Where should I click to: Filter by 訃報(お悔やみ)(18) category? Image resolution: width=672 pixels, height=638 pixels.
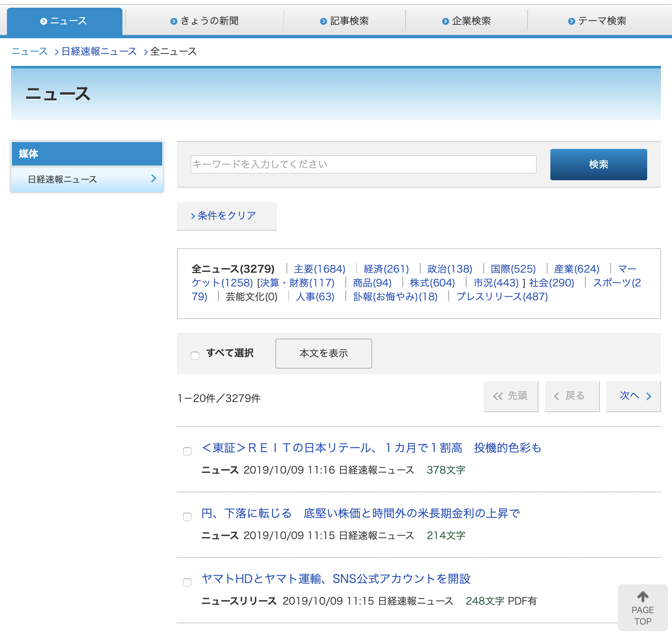395,297
